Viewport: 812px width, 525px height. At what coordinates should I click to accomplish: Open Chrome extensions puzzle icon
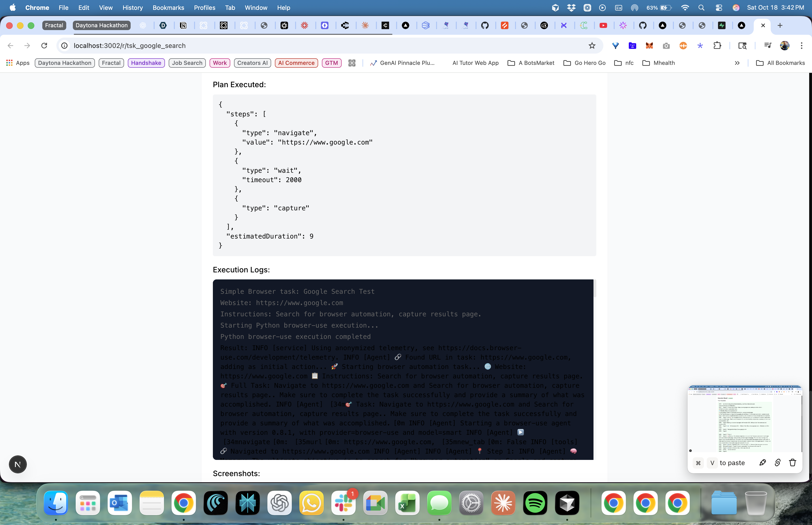pyautogui.click(x=717, y=46)
